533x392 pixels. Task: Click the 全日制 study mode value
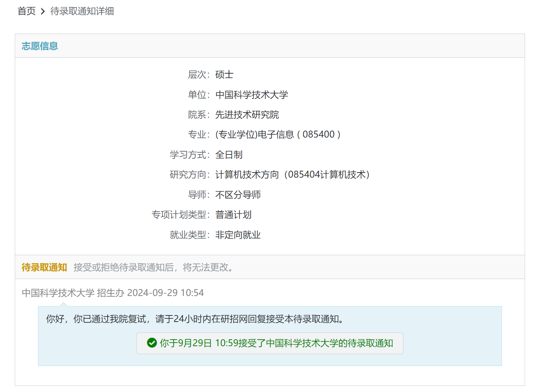tap(229, 155)
